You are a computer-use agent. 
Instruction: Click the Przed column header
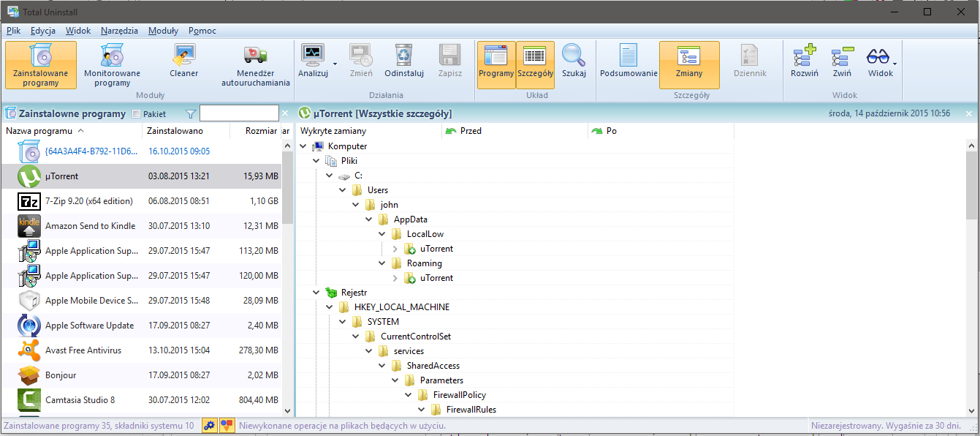click(x=515, y=131)
